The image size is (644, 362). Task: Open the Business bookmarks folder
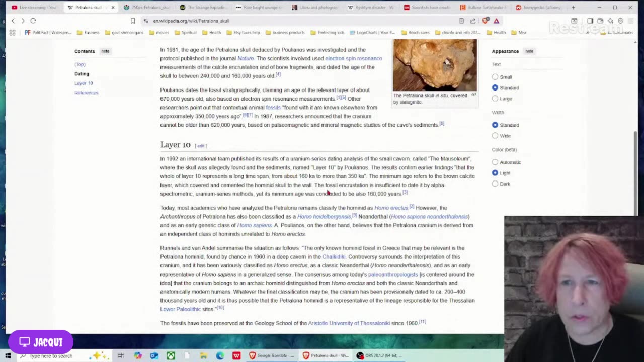click(x=88, y=32)
